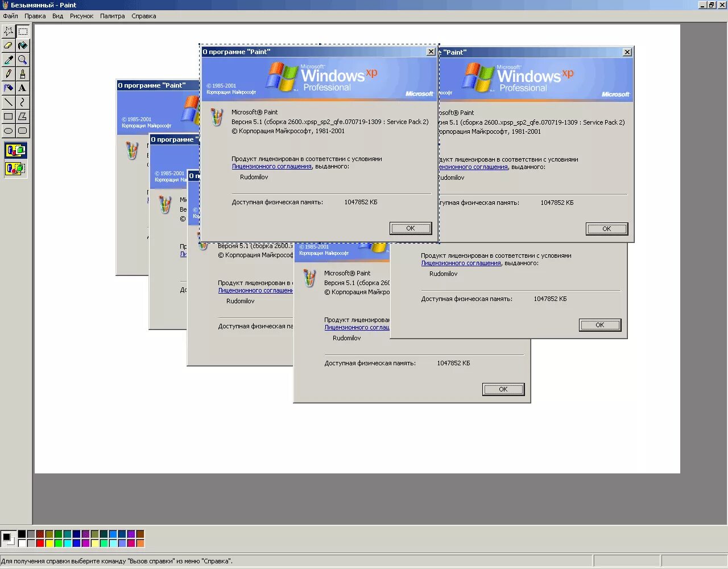This screenshot has height=569, width=728.
Task: Click title 'О программе "Paint"' of the selected dialog
Action: coord(237,52)
